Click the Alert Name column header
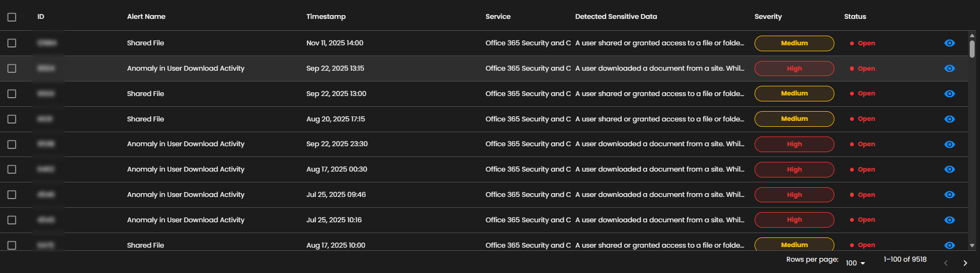This screenshot has height=273, width=980. (x=146, y=17)
